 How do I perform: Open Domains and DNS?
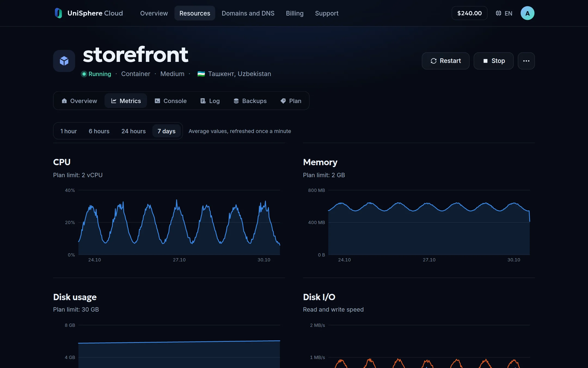[x=248, y=13]
